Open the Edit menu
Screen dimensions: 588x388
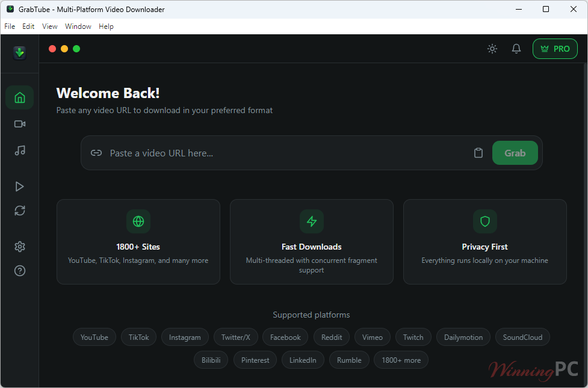[x=28, y=26]
